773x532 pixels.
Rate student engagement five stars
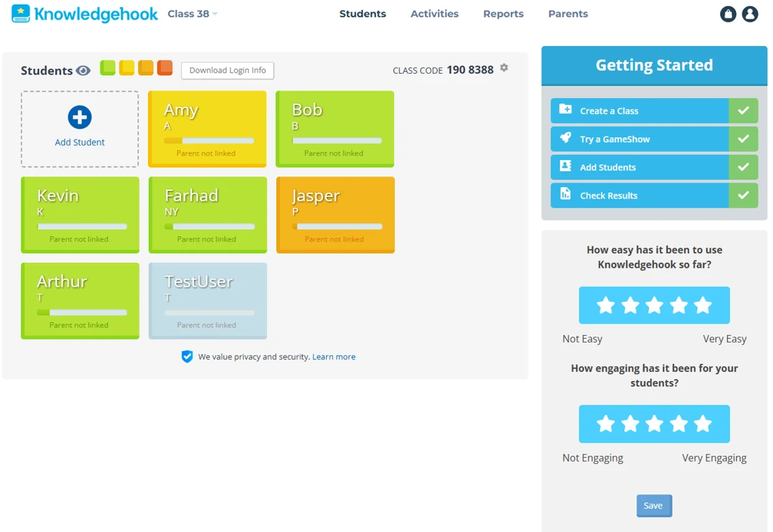[x=703, y=423]
